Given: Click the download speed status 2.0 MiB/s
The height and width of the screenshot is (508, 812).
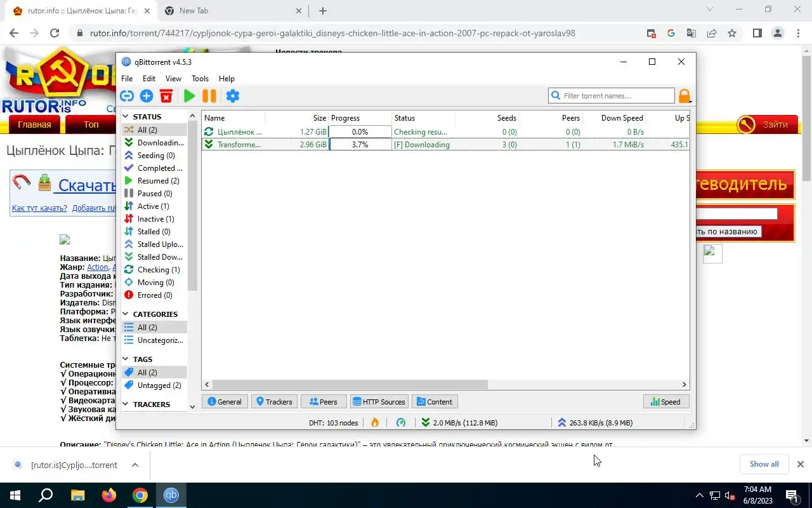Looking at the screenshot, I should pos(459,423).
